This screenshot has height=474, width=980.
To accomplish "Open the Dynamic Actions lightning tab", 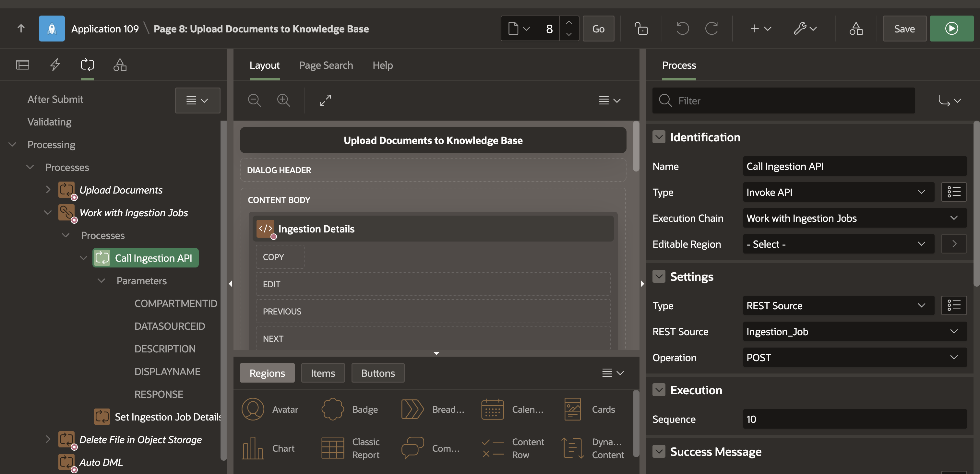I will pos(55,65).
